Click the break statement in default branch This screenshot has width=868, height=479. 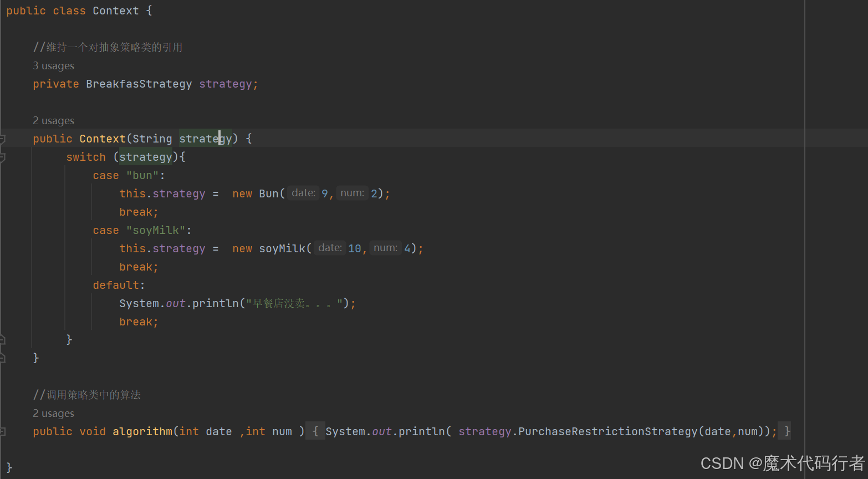pyautogui.click(x=139, y=322)
